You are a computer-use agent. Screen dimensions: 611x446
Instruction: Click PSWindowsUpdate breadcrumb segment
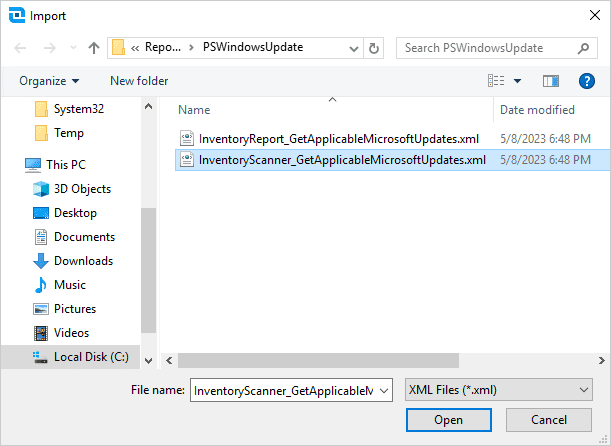(x=253, y=48)
